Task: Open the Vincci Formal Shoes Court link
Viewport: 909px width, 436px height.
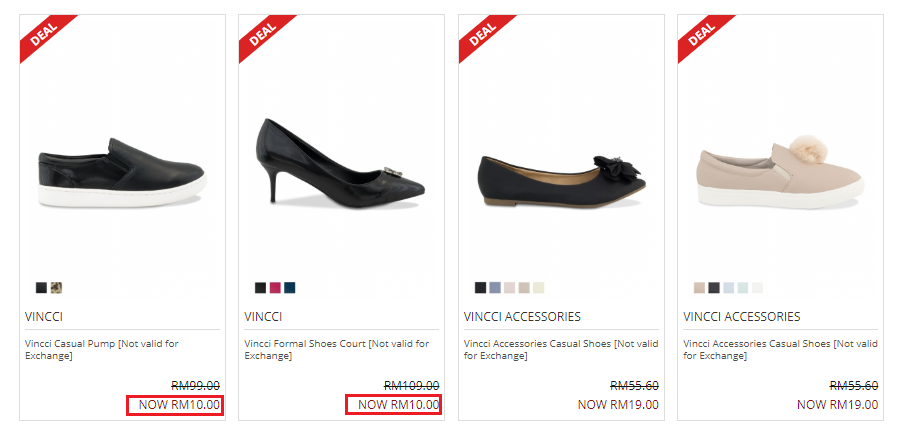Action: (336, 349)
